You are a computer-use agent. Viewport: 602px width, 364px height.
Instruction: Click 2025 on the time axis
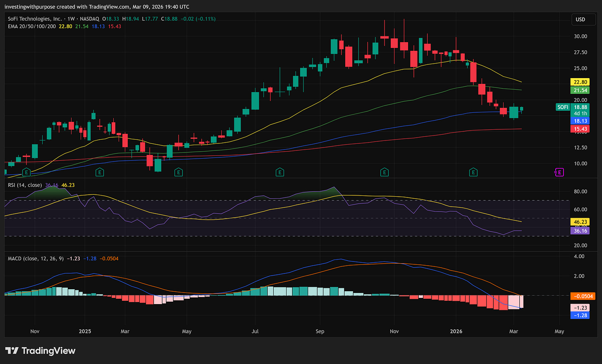(85, 331)
